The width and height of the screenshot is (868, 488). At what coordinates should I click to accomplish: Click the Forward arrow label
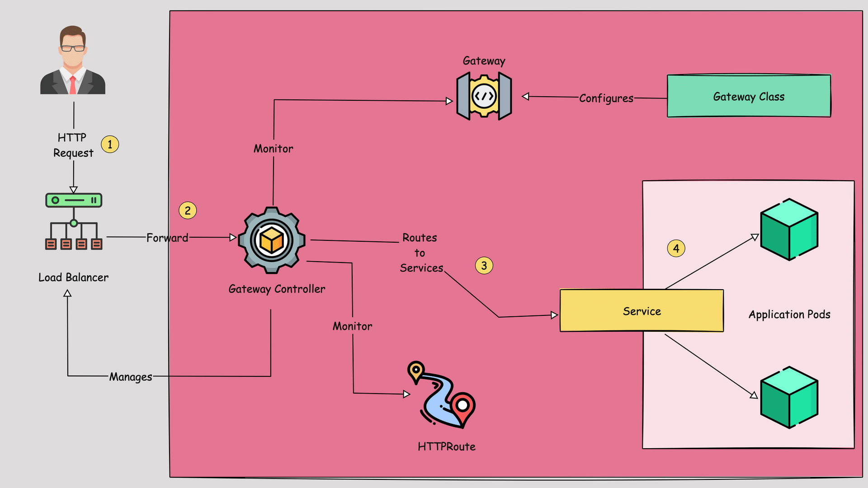(167, 238)
